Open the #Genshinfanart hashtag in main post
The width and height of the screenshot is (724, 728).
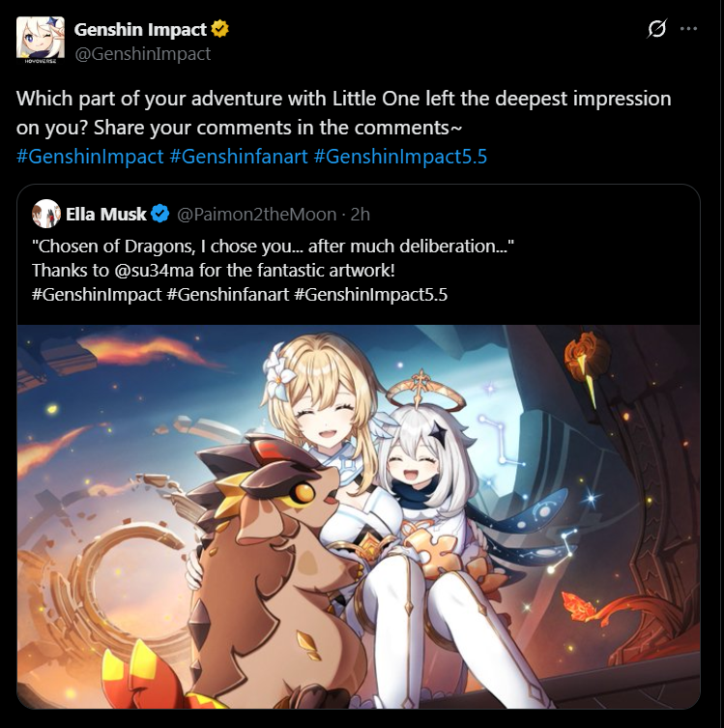click(x=239, y=157)
